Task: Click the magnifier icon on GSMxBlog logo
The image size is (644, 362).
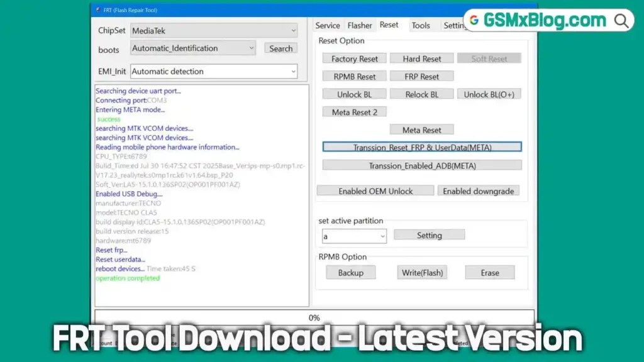Action: [x=621, y=20]
